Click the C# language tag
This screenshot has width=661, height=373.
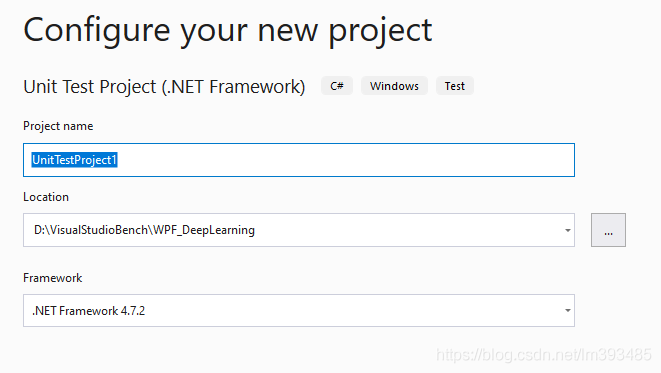pos(337,86)
